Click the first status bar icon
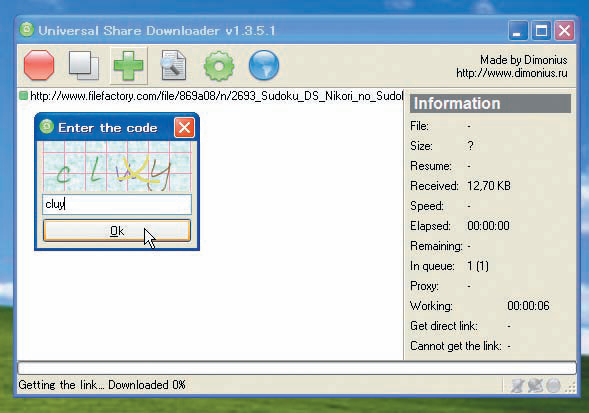Image resolution: width=589 pixels, height=413 pixels. 517,386
